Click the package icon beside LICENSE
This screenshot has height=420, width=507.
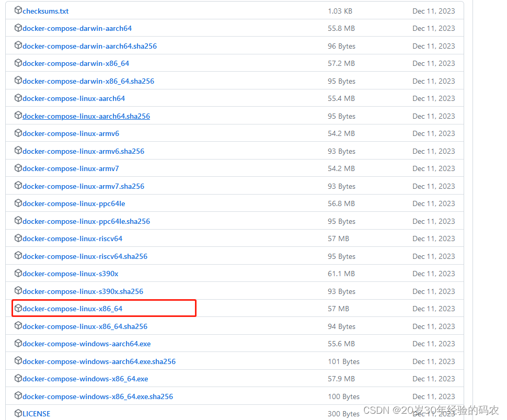[x=18, y=413]
